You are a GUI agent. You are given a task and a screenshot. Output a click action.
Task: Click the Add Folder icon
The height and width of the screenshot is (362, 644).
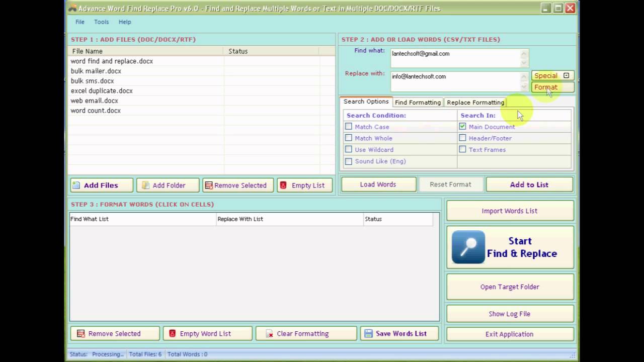[x=145, y=185]
